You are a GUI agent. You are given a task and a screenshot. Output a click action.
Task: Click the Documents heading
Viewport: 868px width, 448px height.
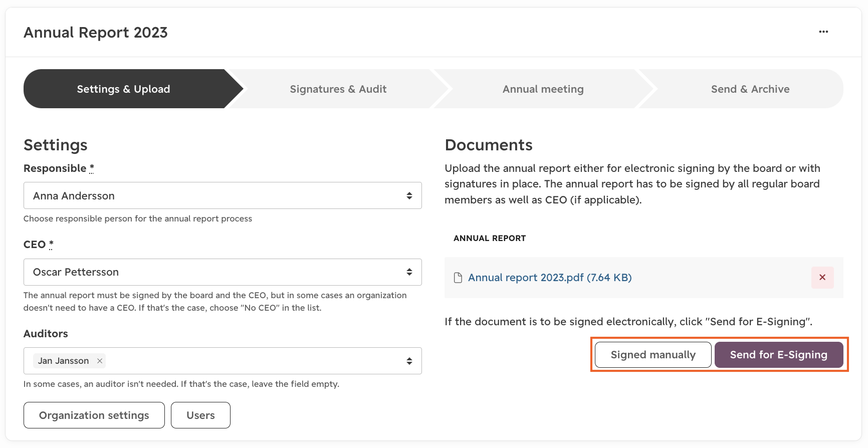coord(489,145)
